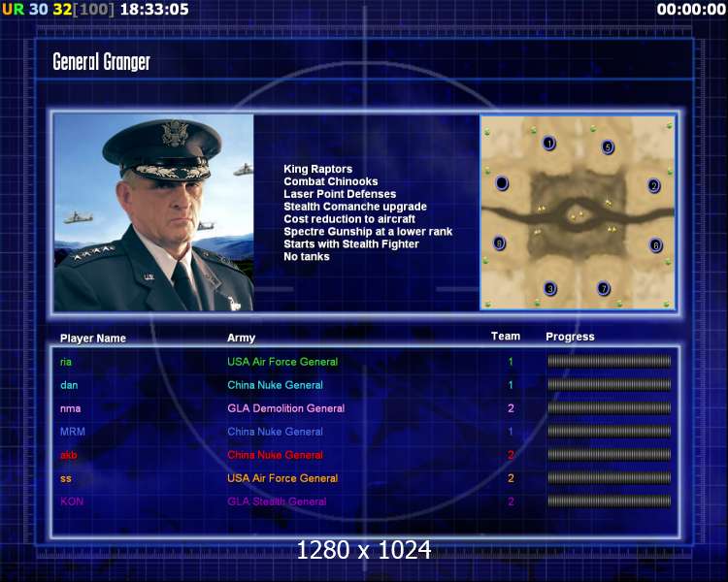
Task: Click akb's team number 2
Action: (511, 455)
